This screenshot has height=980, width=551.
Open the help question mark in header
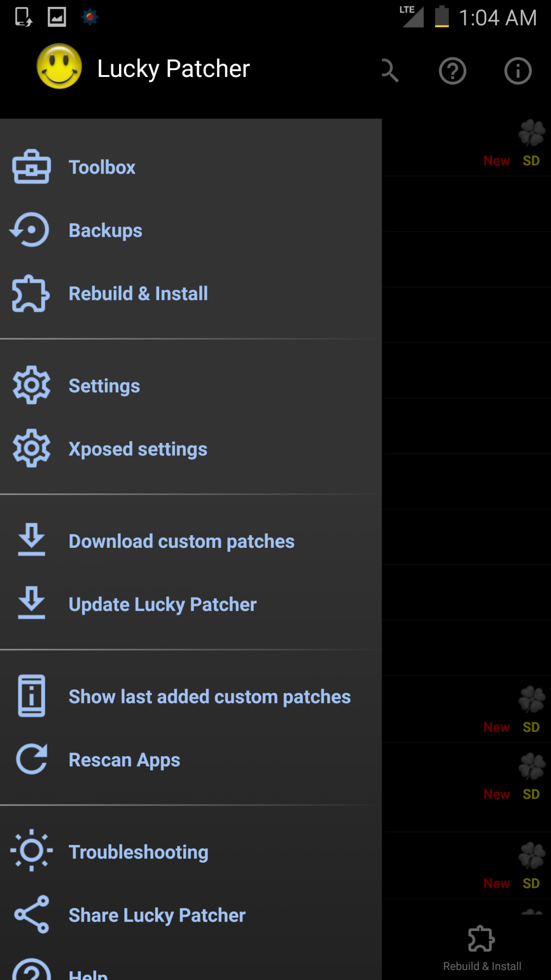coord(453,71)
